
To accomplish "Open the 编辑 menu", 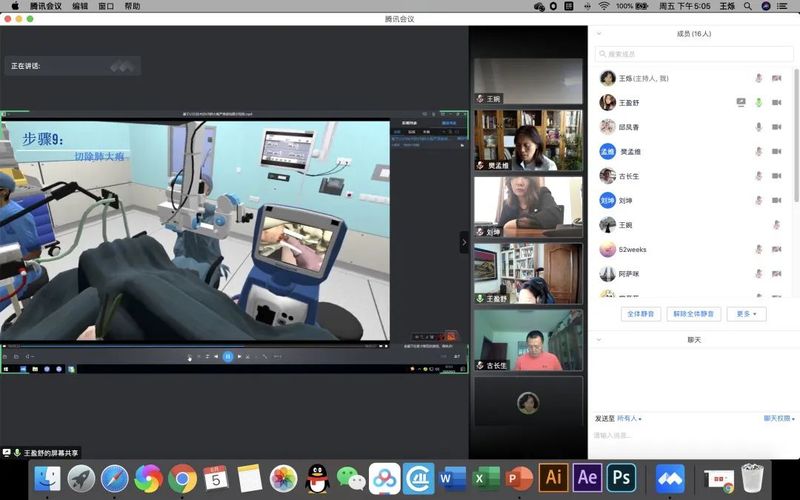I will 80,6.
